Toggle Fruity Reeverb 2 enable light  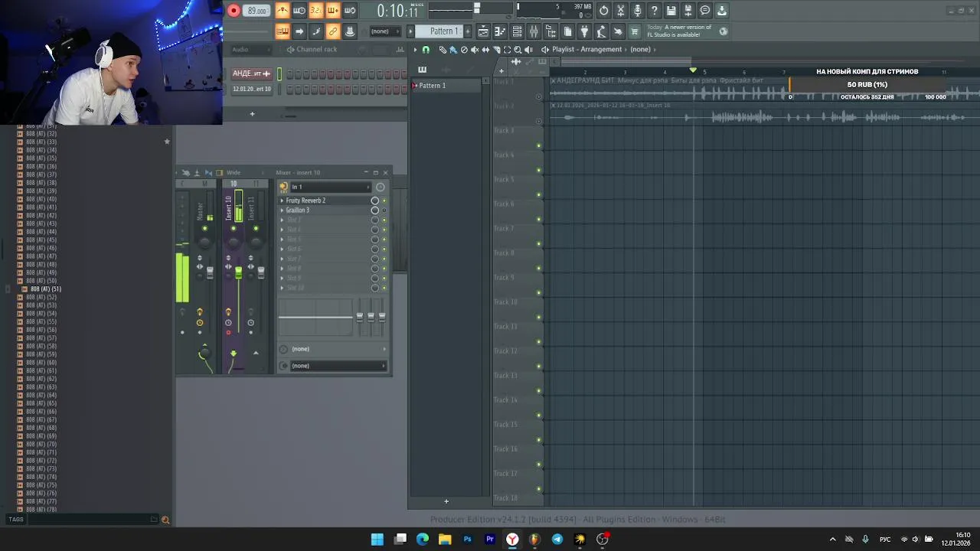pos(384,201)
